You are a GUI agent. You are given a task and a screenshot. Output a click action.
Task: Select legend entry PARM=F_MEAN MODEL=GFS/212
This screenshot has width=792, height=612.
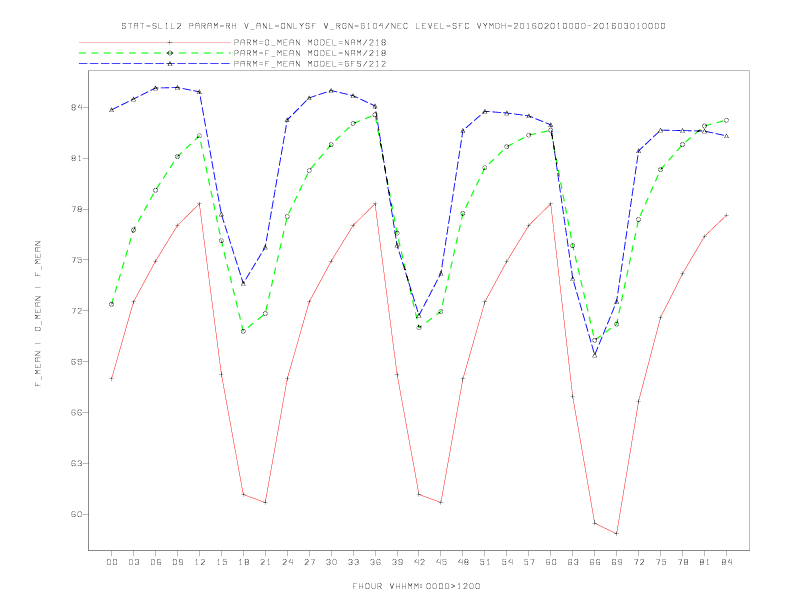310,64
